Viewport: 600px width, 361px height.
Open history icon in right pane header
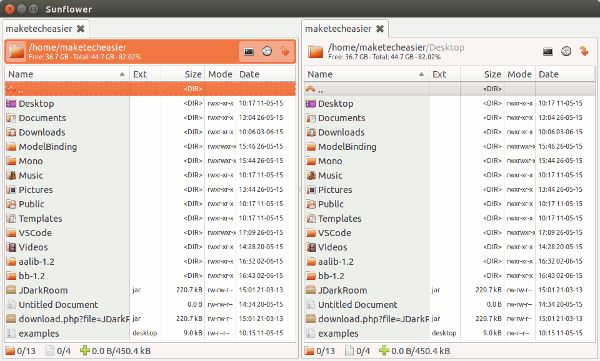[x=566, y=51]
